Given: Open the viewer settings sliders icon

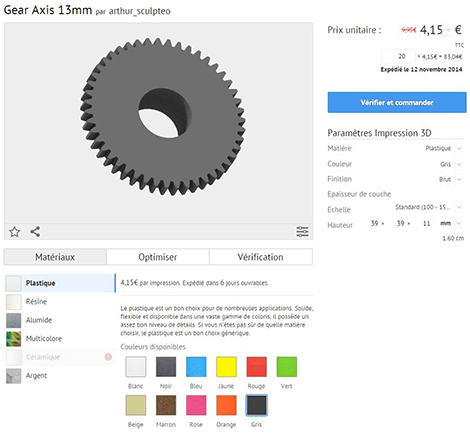Looking at the screenshot, I should click(x=302, y=231).
